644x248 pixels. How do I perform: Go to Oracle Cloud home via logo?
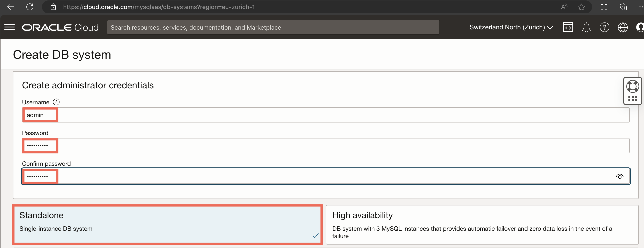tap(60, 27)
